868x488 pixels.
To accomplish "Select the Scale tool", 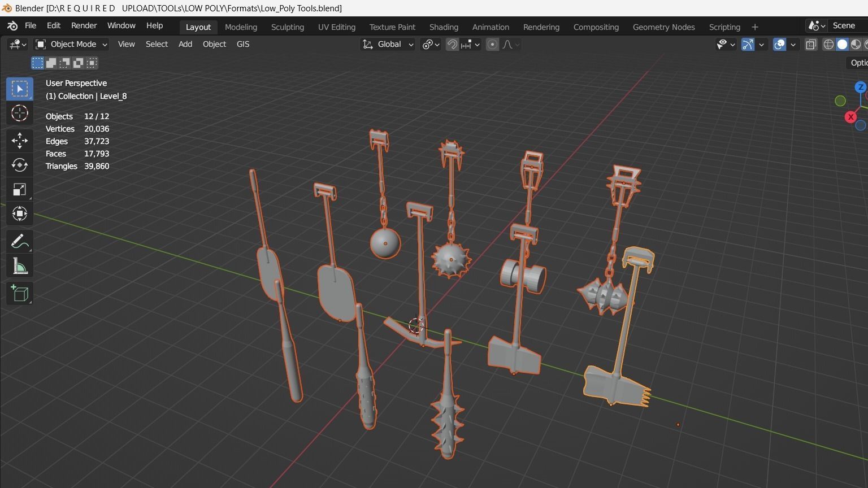I will (20, 189).
